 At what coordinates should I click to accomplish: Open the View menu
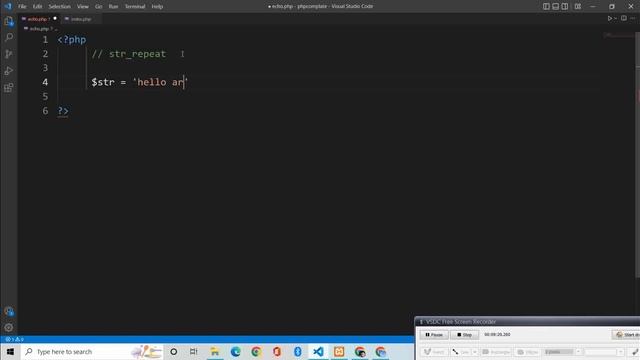tap(83, 7)
